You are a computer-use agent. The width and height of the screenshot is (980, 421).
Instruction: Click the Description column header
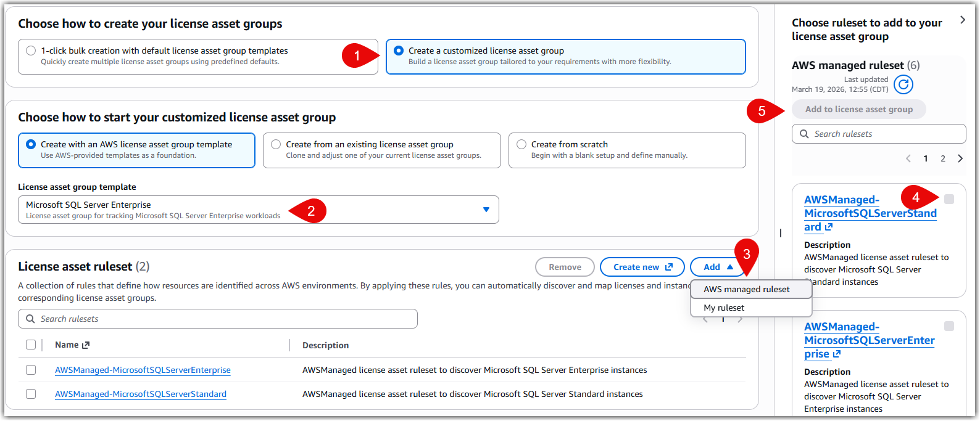point(326,345)
